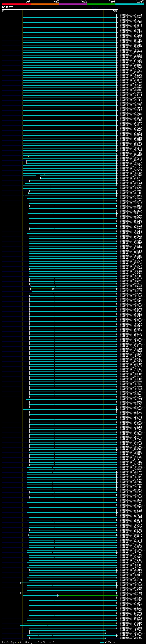
Task: Select hit UniRef100_P22128
Action: pyautogui.click(x=131, y=354)
